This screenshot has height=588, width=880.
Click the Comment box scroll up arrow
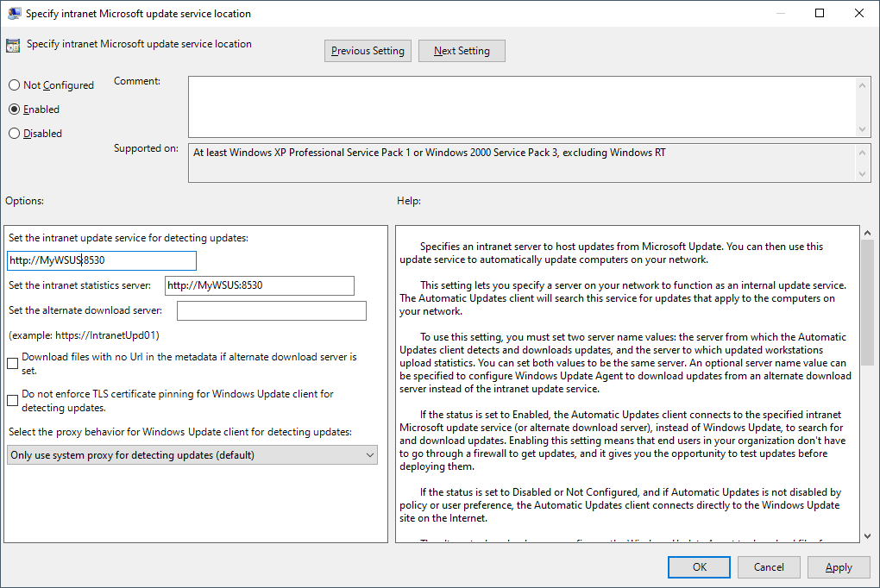[x=862, y=85]
